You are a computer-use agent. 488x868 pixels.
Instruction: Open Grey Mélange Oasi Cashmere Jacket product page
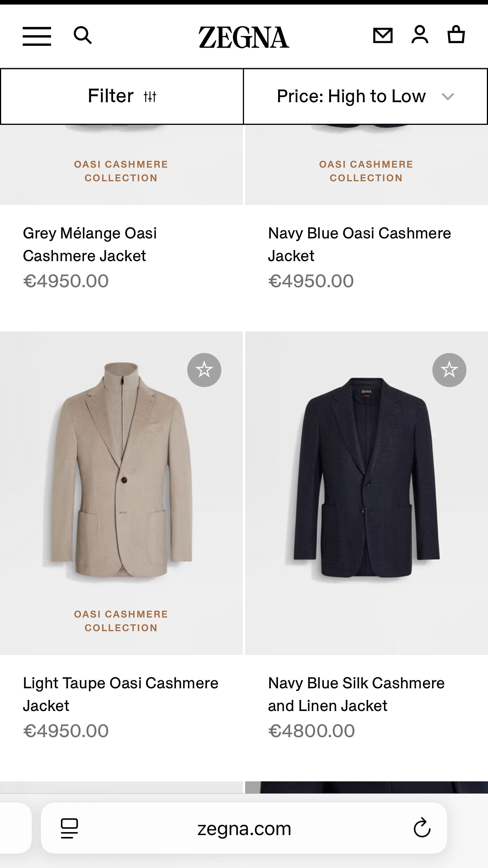tap(90, 244)
